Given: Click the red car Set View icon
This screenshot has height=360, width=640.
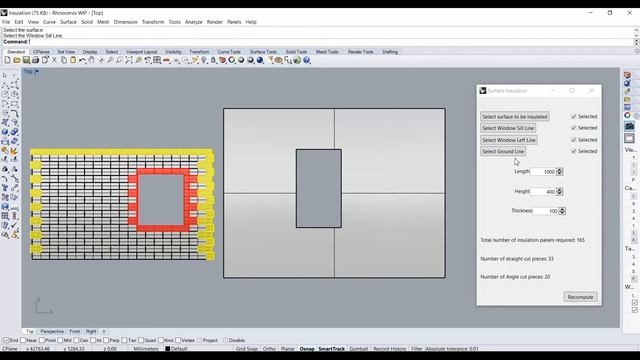Looking at the screenshot, I should [x=166, y=60].
